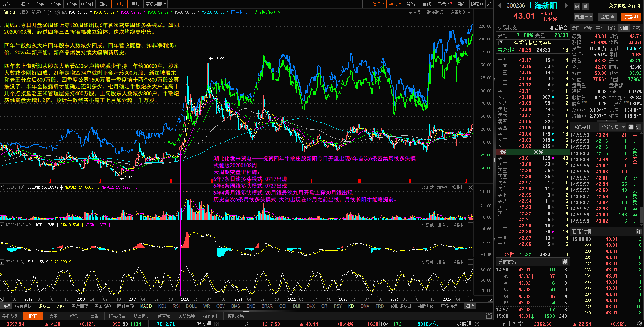Toggle 模板 template button
The width and height of the screenshot is (644, 327).
(x=470, y=306)
